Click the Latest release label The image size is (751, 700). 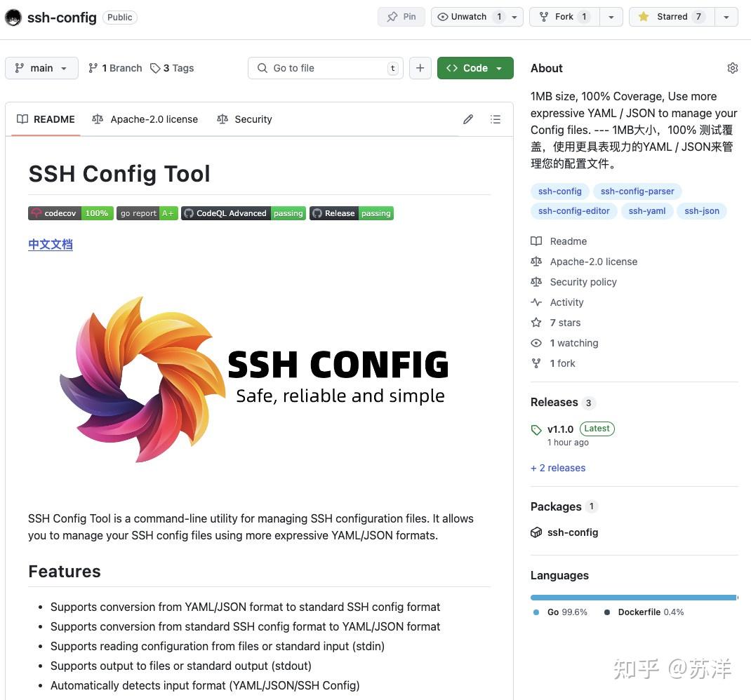pos(597,429)
